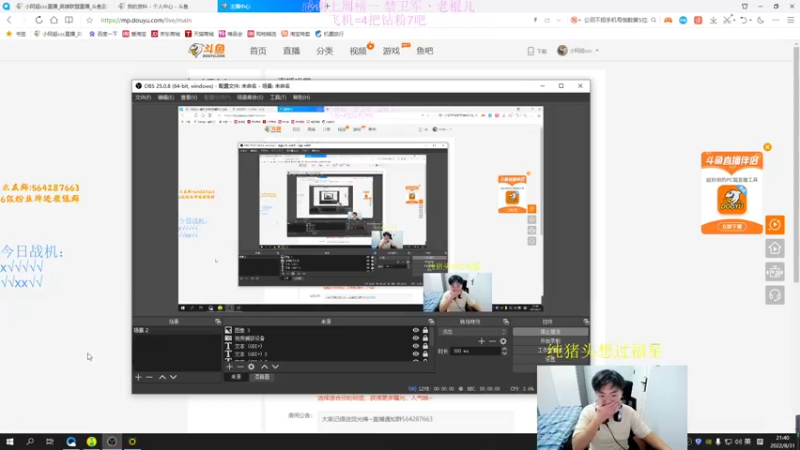Open Task View on taskbar
The height and width of the screenshot is (450, 800).
pos(49,441)
